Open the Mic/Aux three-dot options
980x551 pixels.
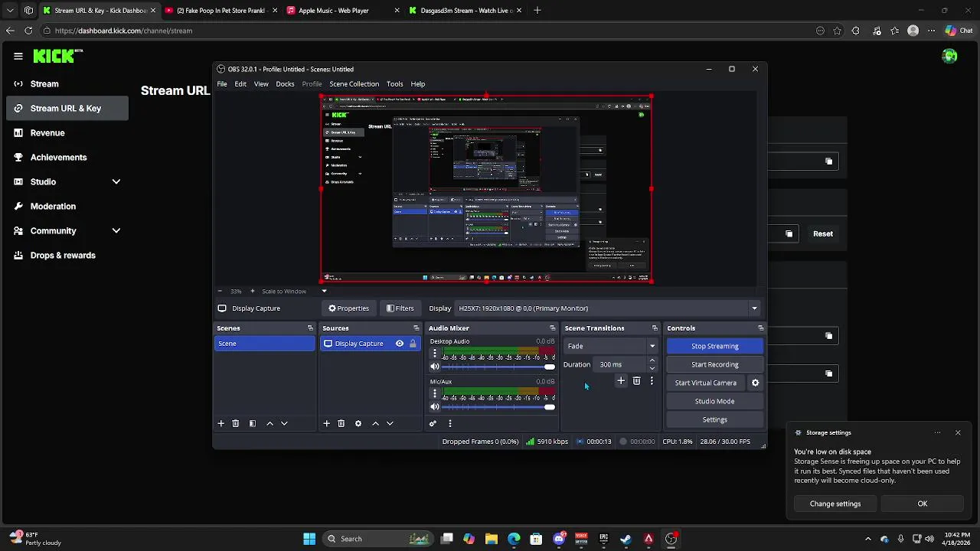pyautogui.click(x=435, y=393)
